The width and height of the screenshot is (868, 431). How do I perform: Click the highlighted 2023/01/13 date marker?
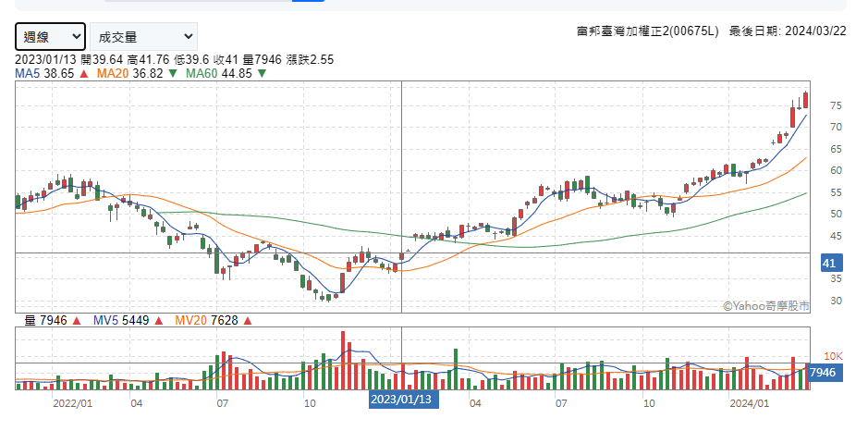[x=401, y=400]
